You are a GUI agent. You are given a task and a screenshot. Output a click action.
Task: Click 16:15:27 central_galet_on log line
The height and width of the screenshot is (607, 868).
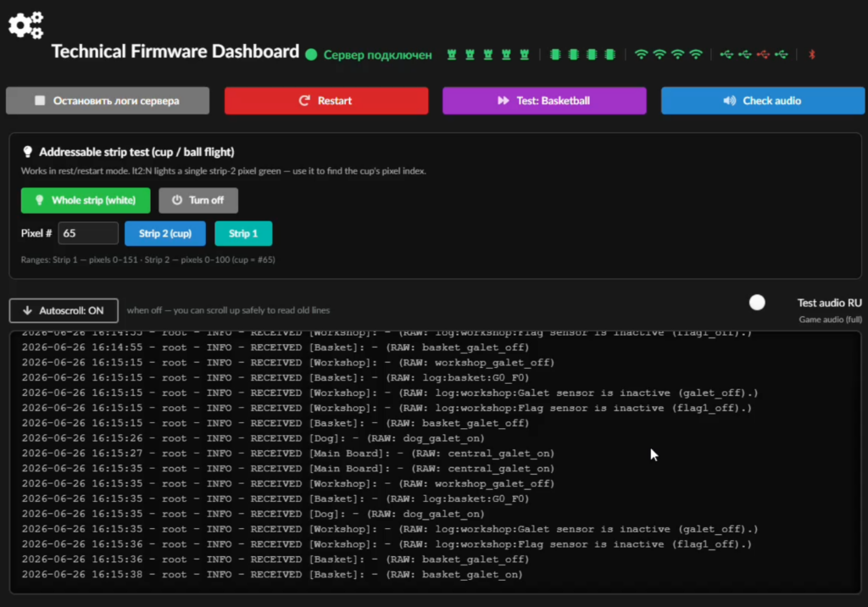click(288, 453)
